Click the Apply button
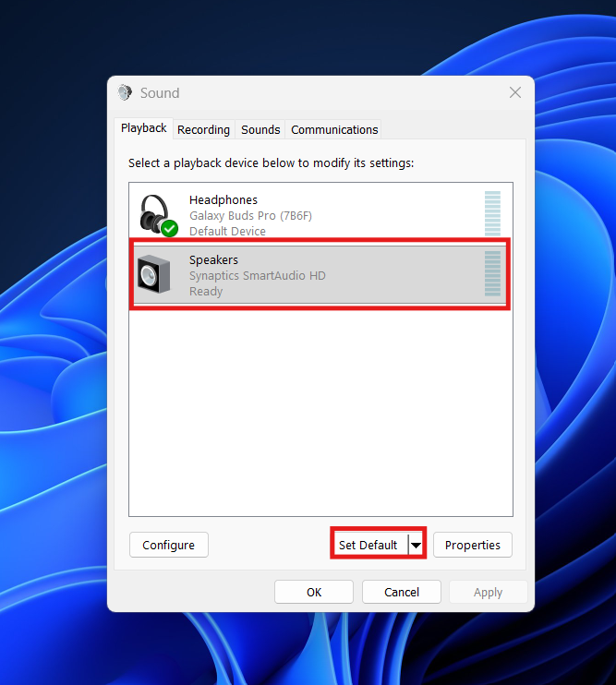Screen dimensions: 616x685 (x=488, y=592)
